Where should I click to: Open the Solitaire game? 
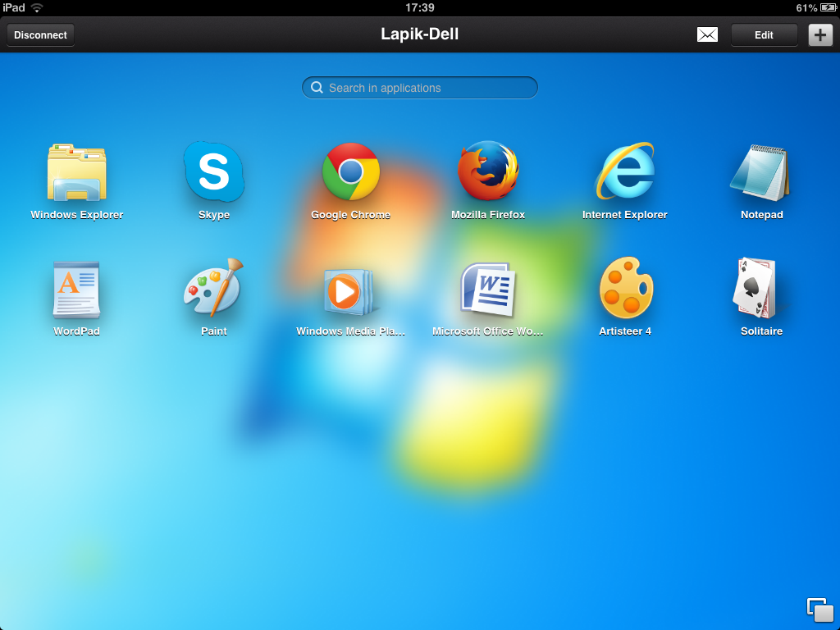pyautogui.click(x=761, y=290)
